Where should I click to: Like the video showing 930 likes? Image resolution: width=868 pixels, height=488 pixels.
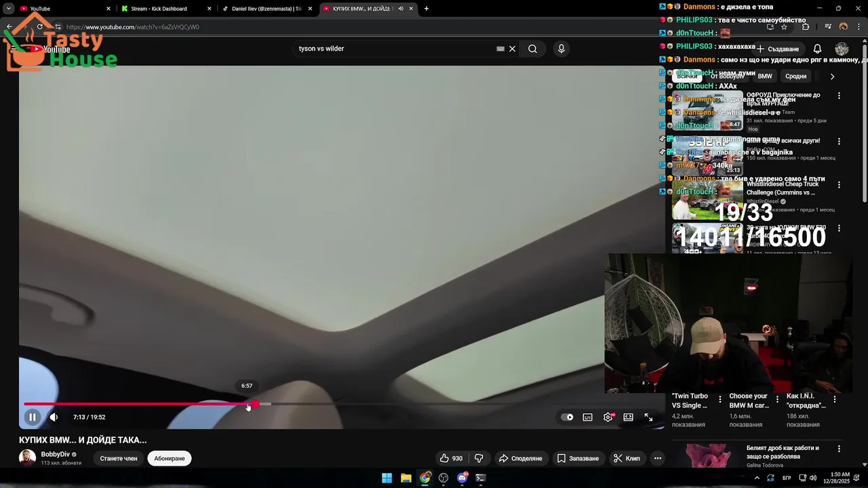(x=451, y=458)
